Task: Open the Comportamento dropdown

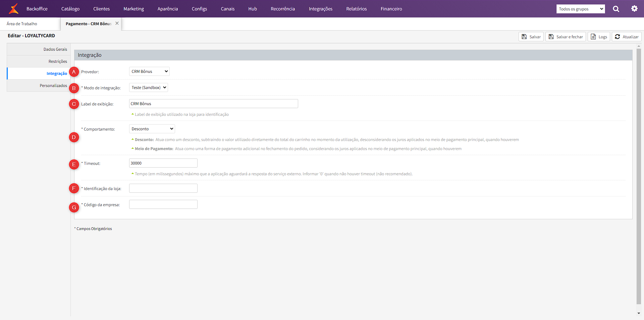Action: (x=152, y=129)
